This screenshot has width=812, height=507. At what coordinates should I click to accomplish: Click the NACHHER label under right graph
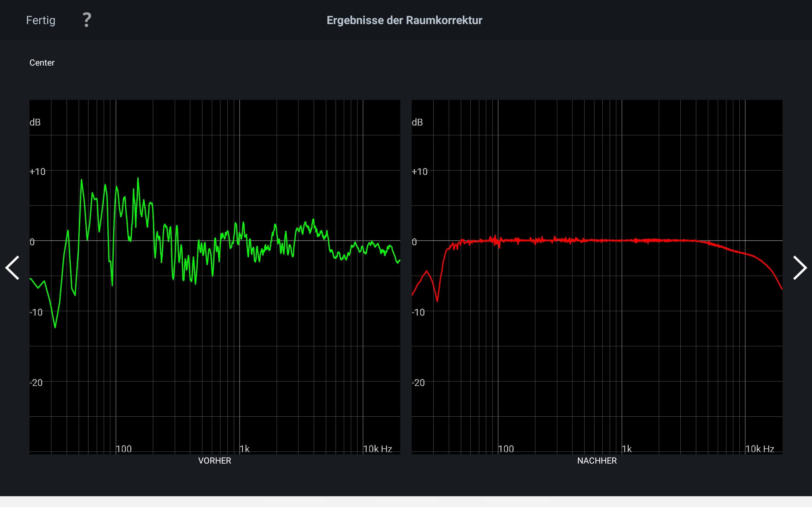click(597, 461)
